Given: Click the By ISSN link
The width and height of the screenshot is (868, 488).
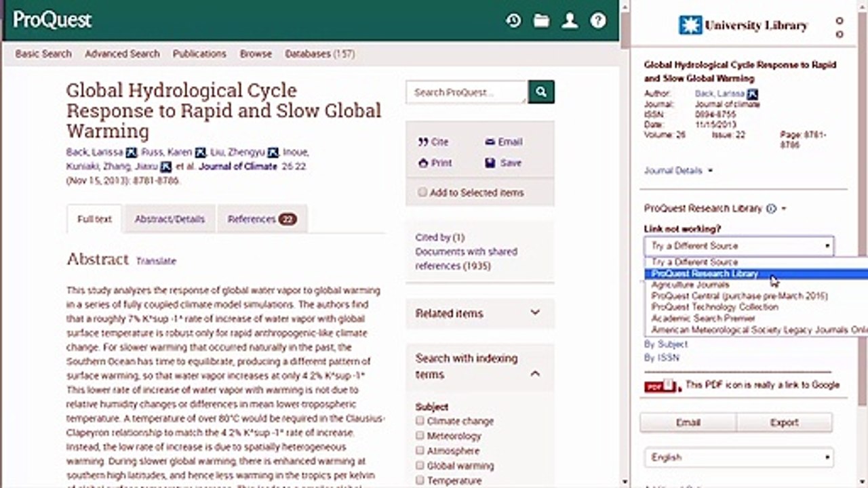Looking at the screenshot, I should coord(661,357).
